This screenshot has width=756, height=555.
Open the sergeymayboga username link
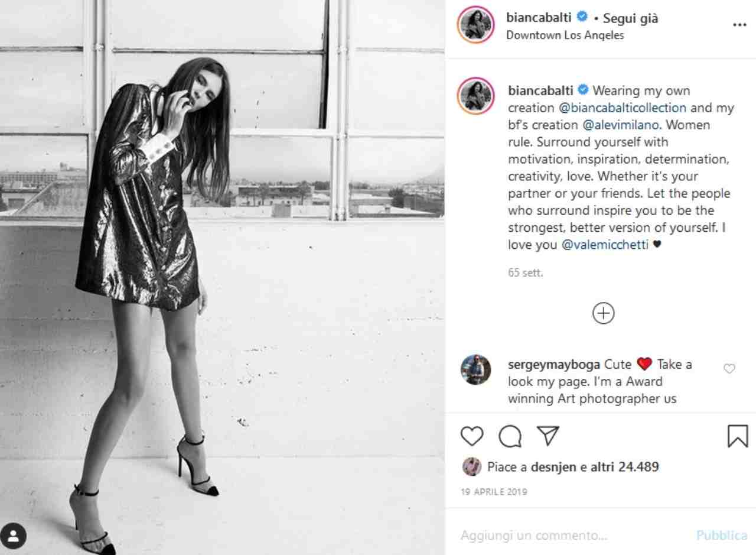click(554, 364)
